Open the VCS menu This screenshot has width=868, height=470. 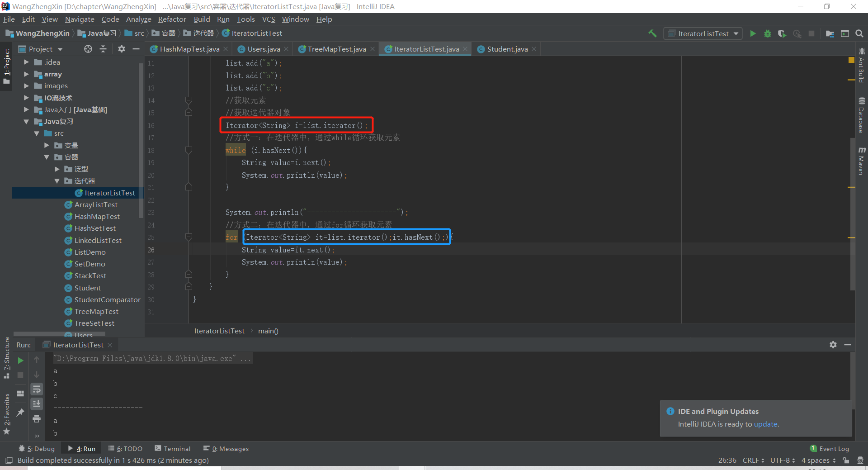click(269, 19)
